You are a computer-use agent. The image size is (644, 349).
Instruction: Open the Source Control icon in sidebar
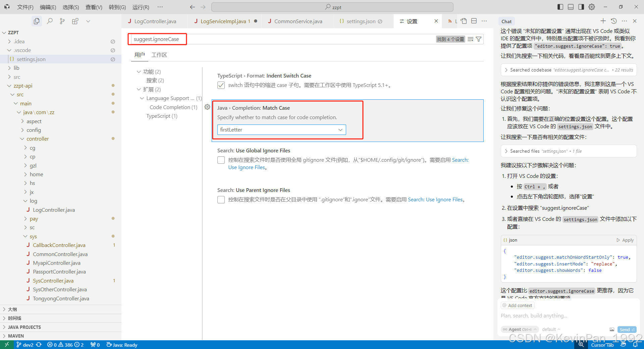click(x=62, y=21)
